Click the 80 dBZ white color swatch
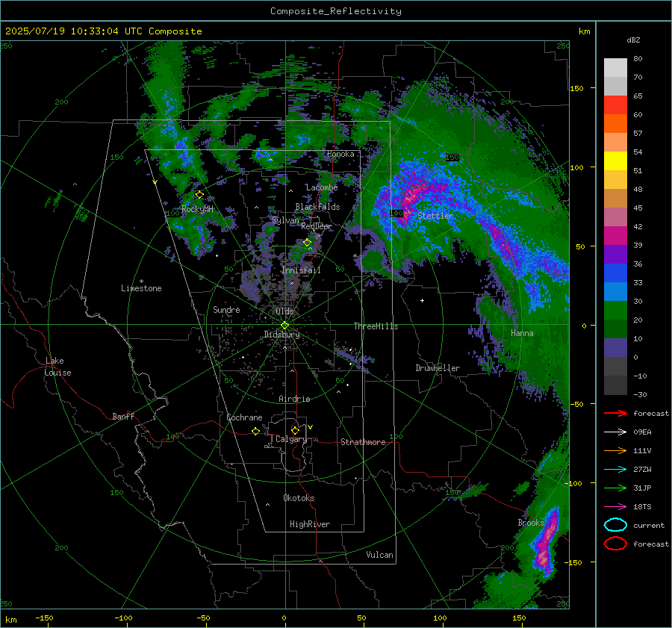The height and width of the screenshot is (628, 672). pyautogui.click(x=615, y=68)
